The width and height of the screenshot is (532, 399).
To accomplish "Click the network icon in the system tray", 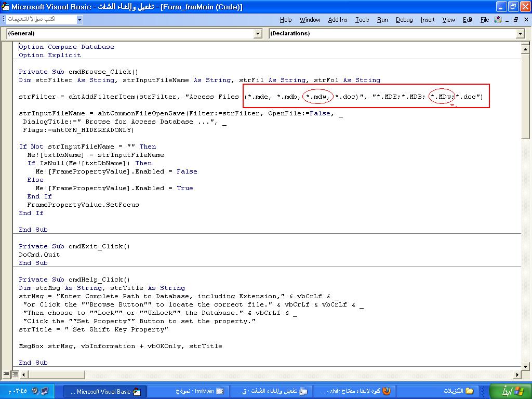I will [x=45, y=391].
